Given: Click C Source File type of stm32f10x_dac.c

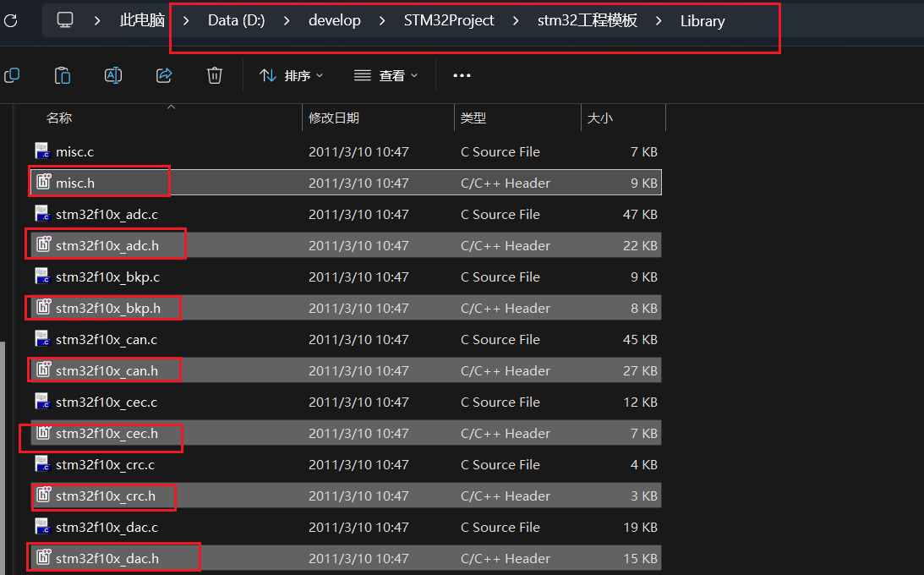Looking at the screenshot, I should click(x=500, y=528).
